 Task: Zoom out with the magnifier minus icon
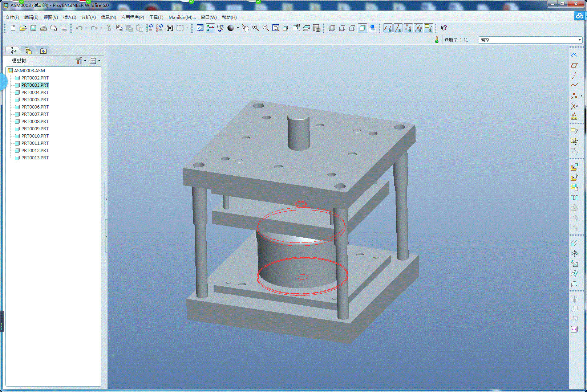click(x=266, y=28)
